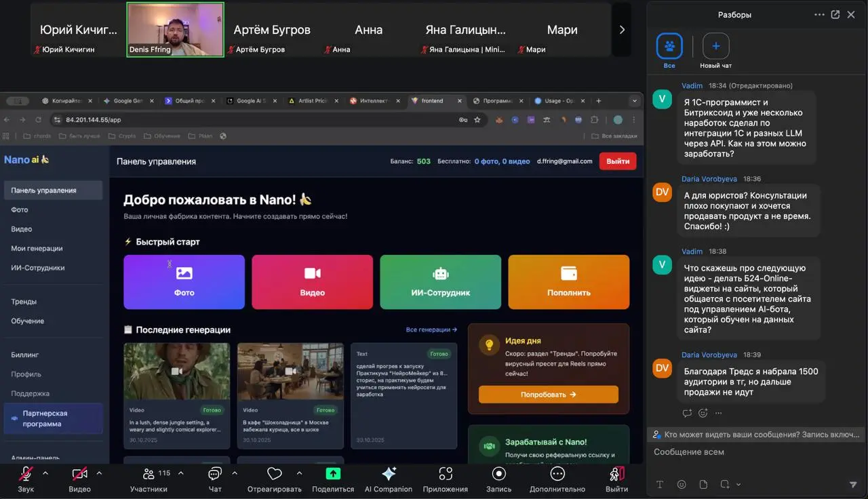The image size is (868, 499).
Task: Send the chat message with arrow icon
Action: [853, 484]
